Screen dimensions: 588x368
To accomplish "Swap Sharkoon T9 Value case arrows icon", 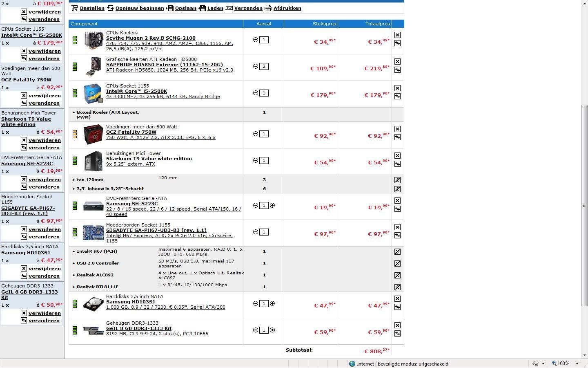I will point(397,164).
